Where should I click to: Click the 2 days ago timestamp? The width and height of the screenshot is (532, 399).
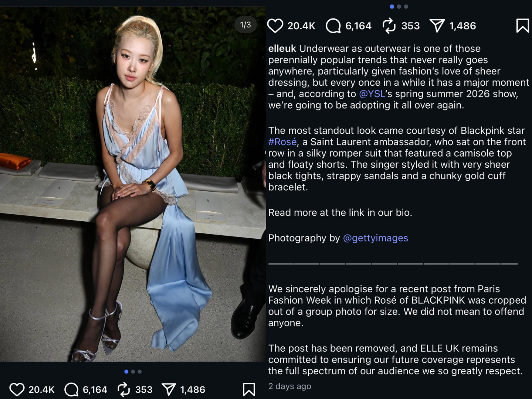tap(289, 386)
